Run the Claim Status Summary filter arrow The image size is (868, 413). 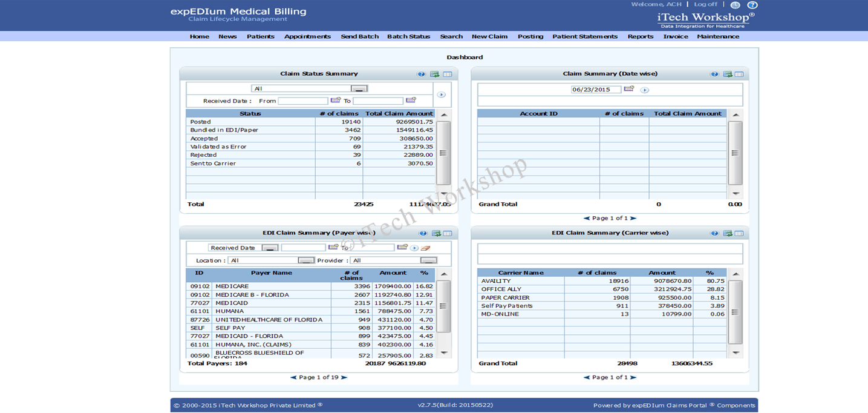[x=442, y=94]
